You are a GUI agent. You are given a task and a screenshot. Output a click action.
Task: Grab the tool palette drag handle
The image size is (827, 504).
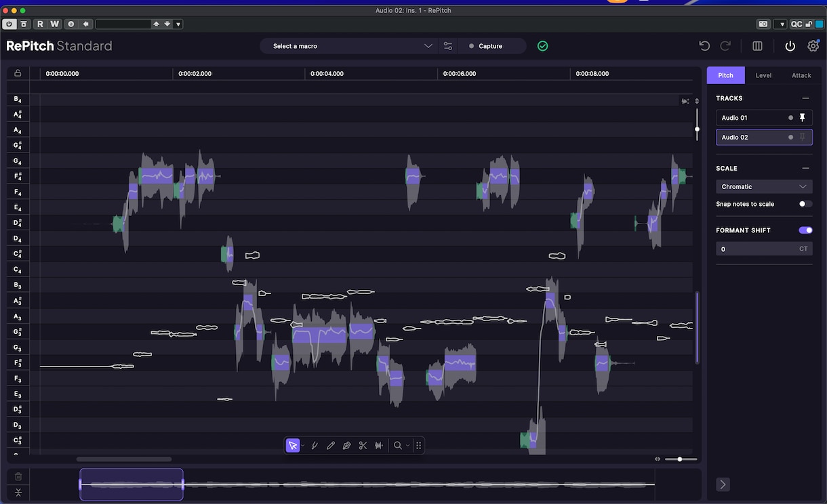pos(418,445)
